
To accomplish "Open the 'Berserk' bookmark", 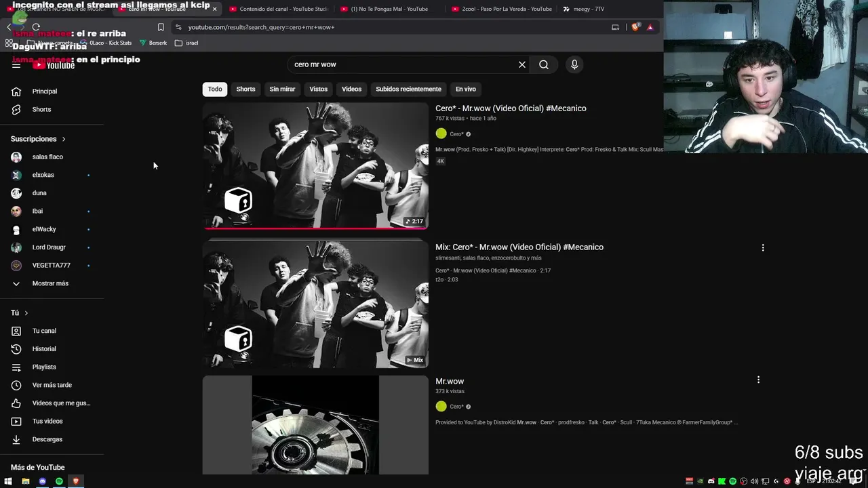I will point(153,43).
